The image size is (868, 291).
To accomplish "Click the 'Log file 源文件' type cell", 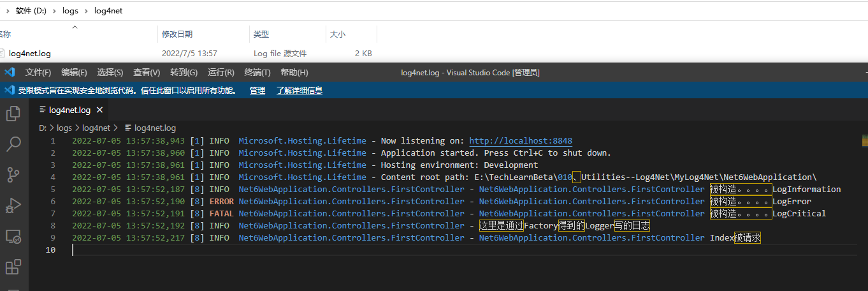I will click(x=280, y=54).
